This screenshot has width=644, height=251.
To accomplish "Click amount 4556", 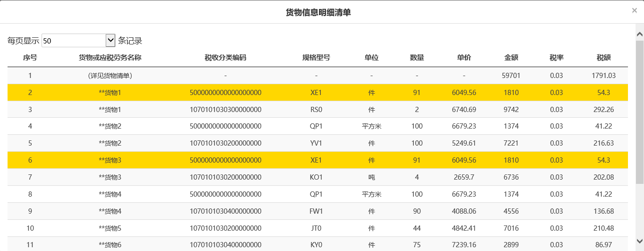I will coord(511,211).
